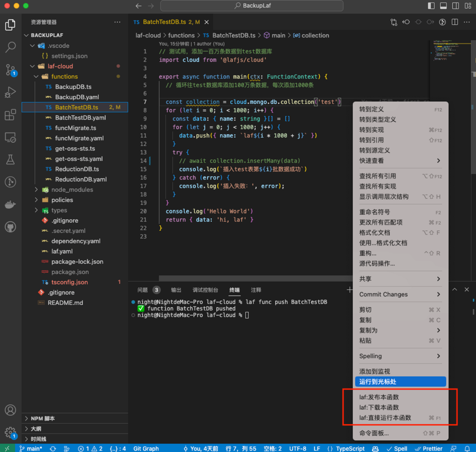Open ReductionDB.ts in the file tree
Viewport: 476px width, 452px height.
pos(77,169)
